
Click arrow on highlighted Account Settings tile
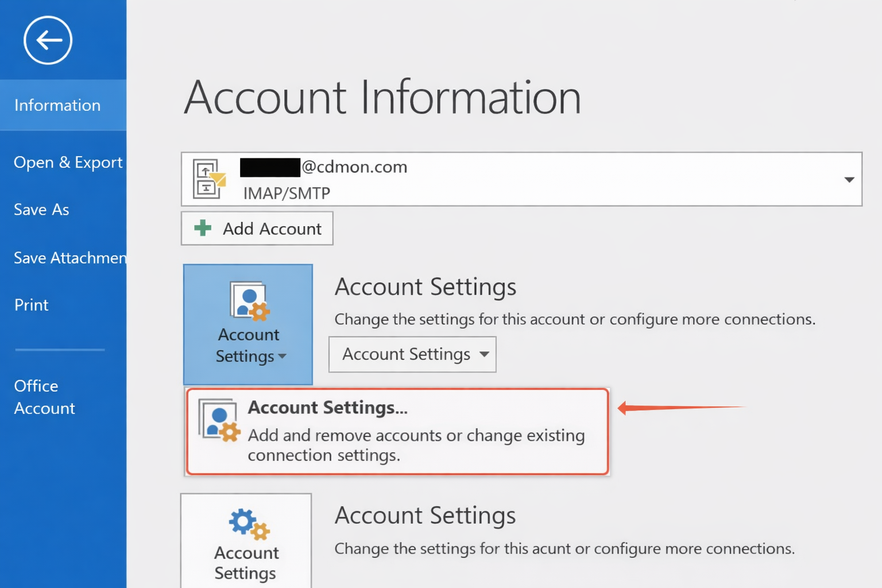coord(283,357)
